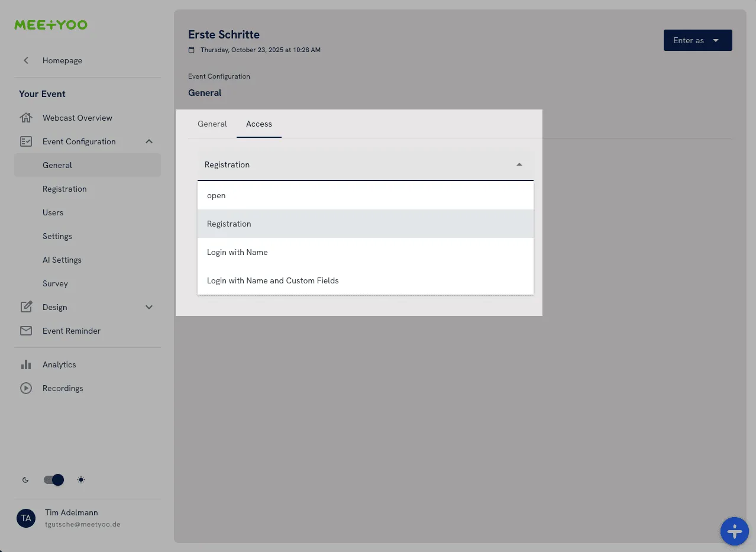Select the Login with Name option

(x=237, y=252)
